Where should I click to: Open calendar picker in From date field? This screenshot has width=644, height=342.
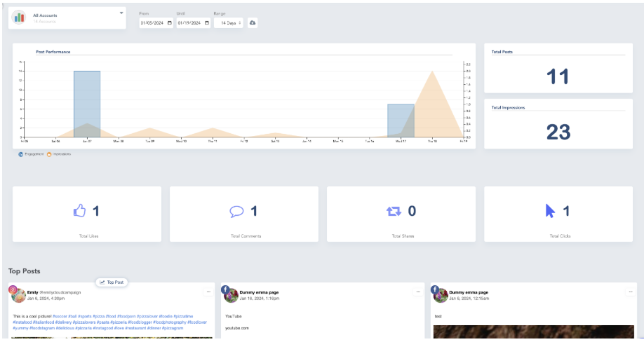pos(168,23)
